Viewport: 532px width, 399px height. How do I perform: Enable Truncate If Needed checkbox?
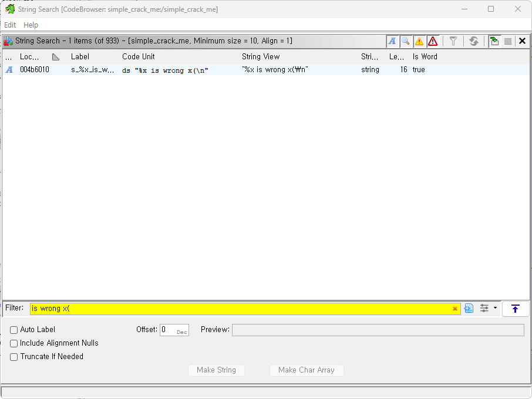click(14, 357)
